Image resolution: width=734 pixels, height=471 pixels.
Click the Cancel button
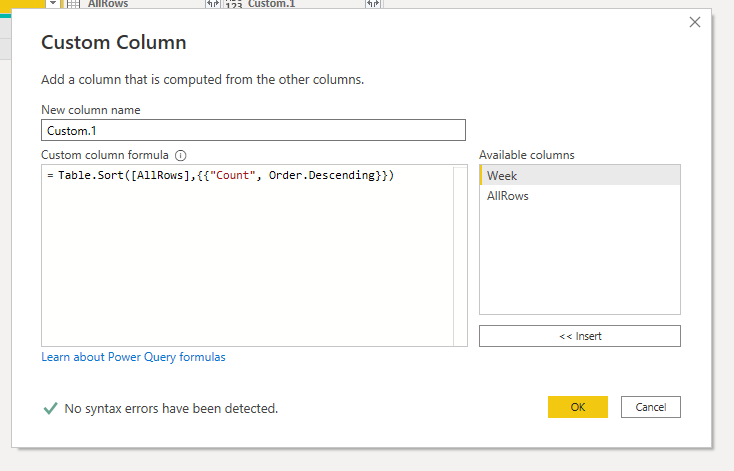tap(651, 407)
